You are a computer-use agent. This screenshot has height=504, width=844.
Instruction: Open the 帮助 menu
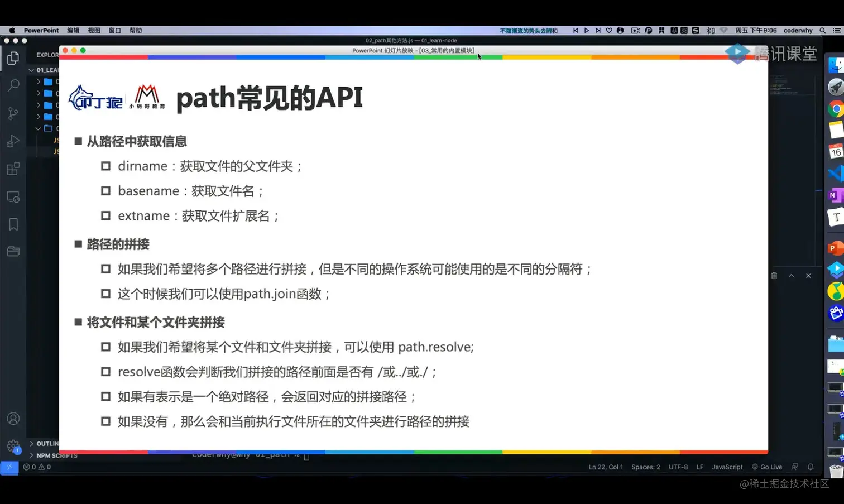tap(136, 31)
